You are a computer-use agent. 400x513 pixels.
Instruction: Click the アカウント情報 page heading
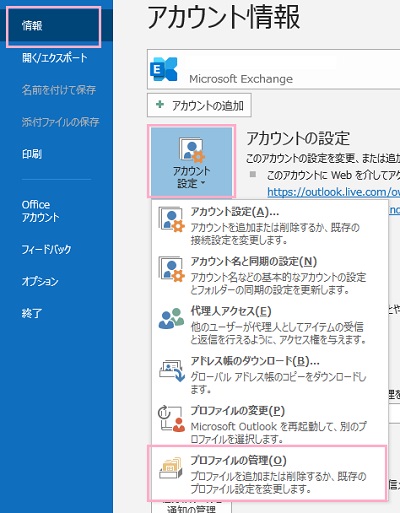point(224,17)
